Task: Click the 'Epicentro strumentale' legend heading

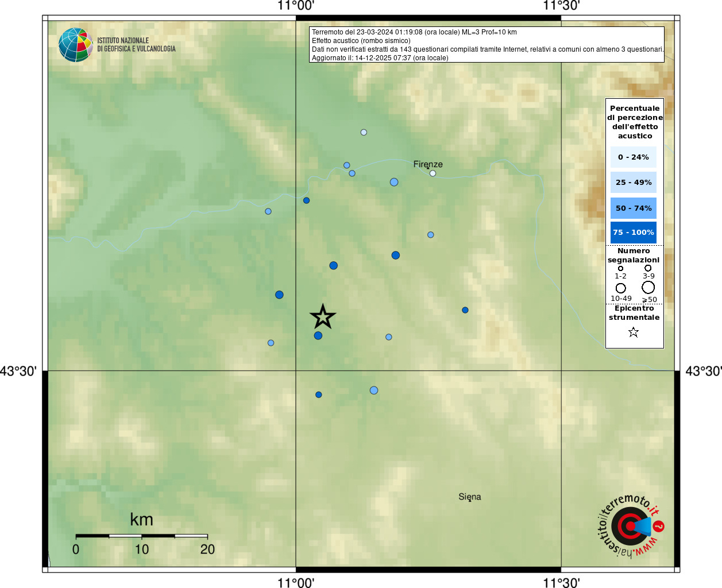Action: [x=634, y=313]
